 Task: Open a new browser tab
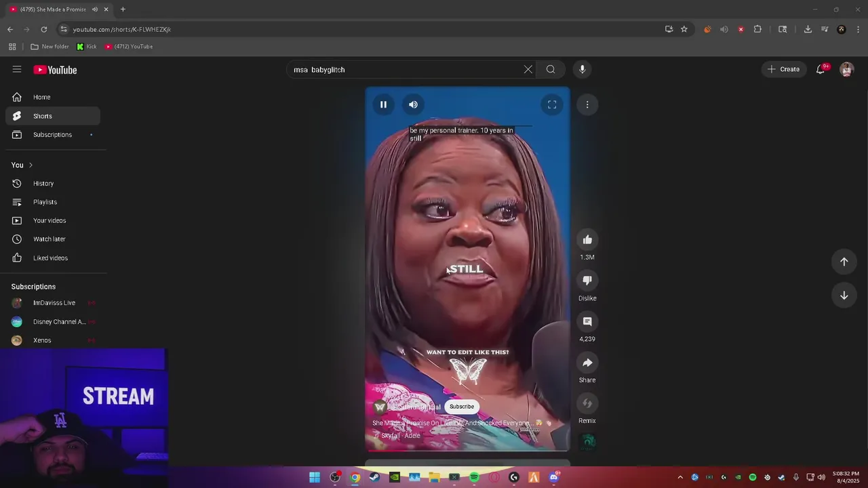click(x=123, y=9)
